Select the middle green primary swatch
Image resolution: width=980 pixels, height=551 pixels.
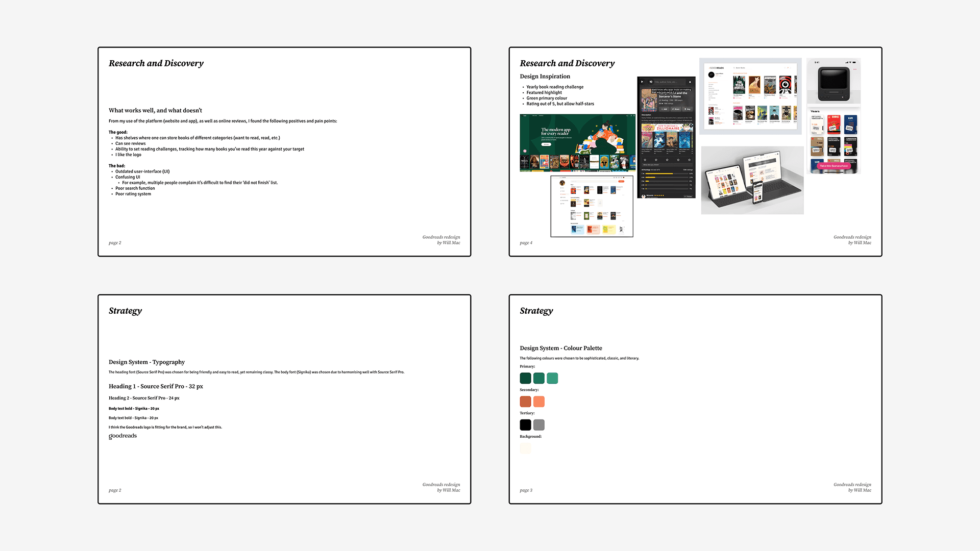point(538,378)
